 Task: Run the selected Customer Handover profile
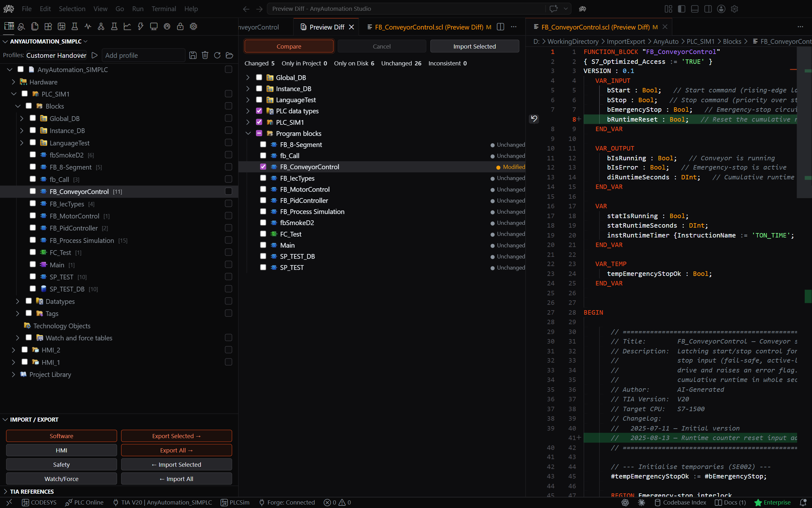click(95, 55)
